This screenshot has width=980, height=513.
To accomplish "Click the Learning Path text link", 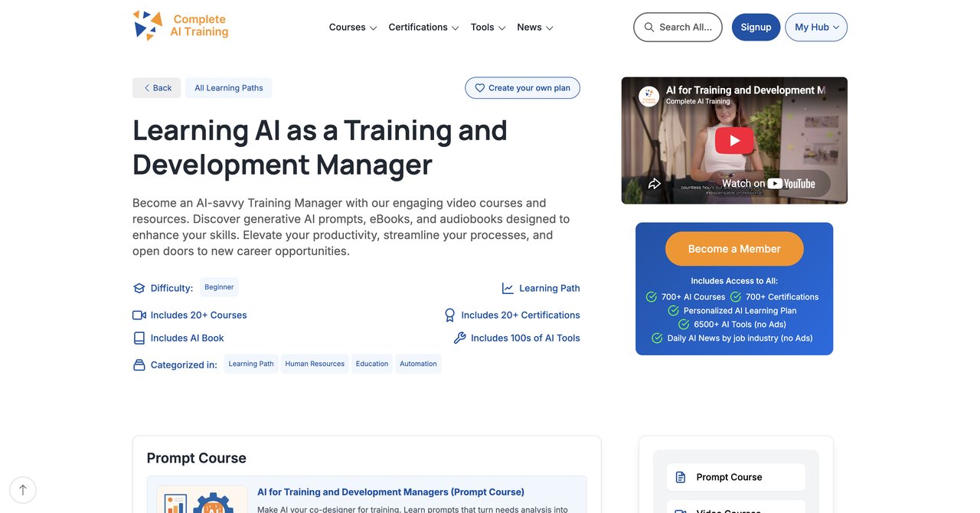I will [x=550, y=289].
